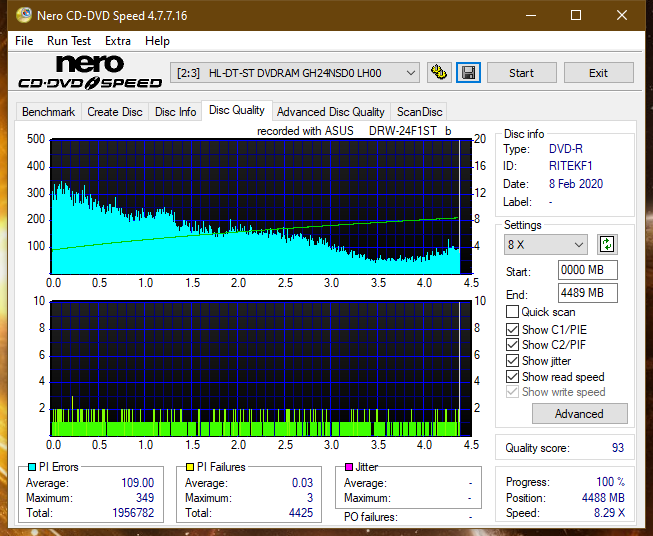Viewport: 653px width, 536px height.
Task: Switch to the Disc Info tab
Action: click(175, 112)
